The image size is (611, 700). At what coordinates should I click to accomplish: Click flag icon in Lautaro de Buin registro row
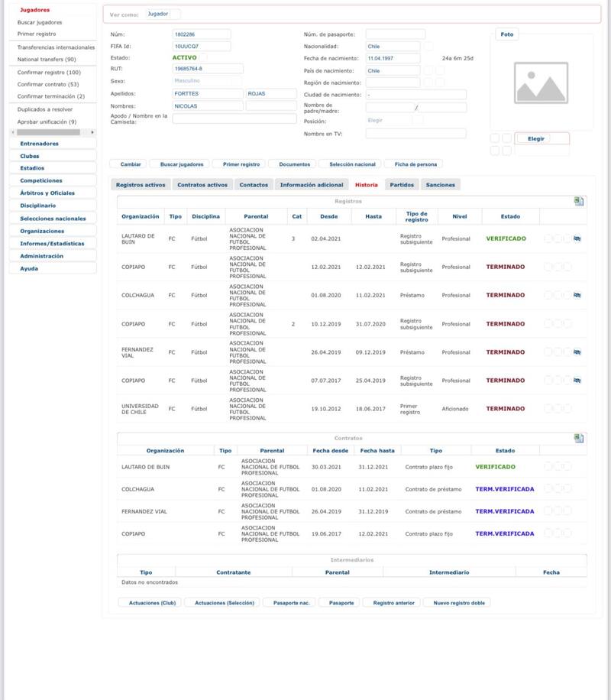[577, 238]
